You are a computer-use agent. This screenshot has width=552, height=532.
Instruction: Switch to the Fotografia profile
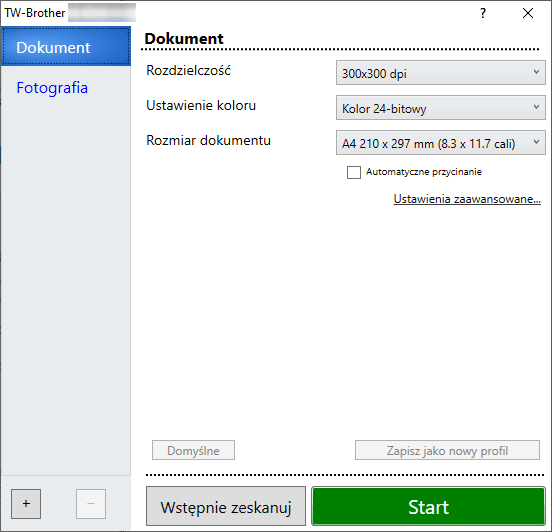(x=52, y=88)
